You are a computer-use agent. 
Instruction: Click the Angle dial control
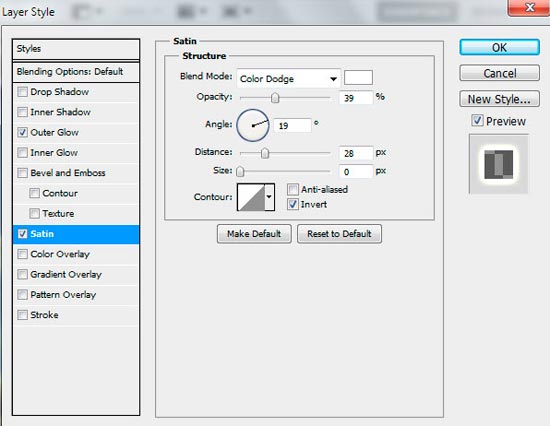253,125
